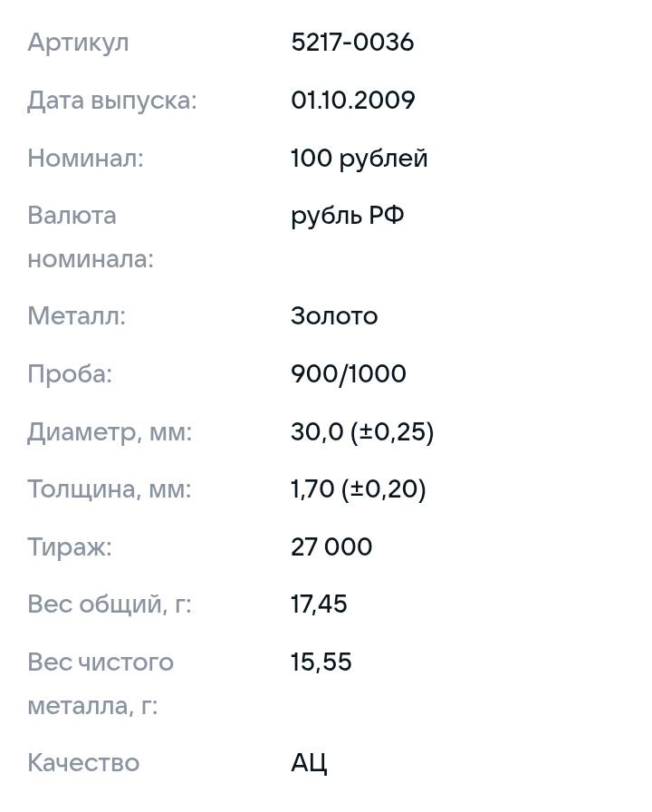Select the quality value АЦ

[x=309, y=763]
